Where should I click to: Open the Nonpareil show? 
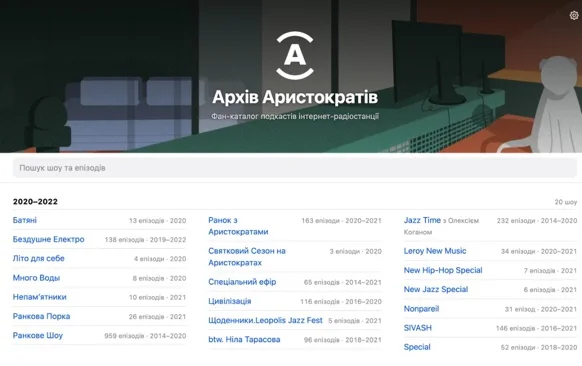click(x=421, y=308)
